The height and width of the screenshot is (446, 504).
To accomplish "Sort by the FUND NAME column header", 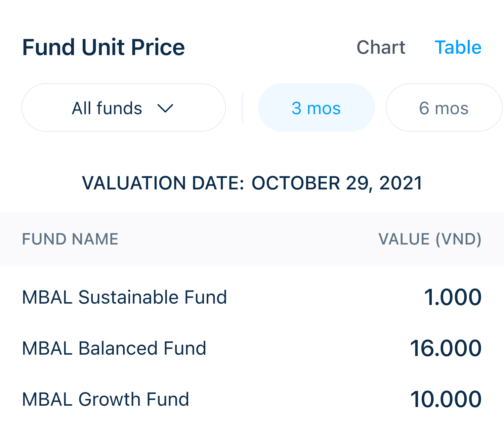I will (x=70, y=239).
